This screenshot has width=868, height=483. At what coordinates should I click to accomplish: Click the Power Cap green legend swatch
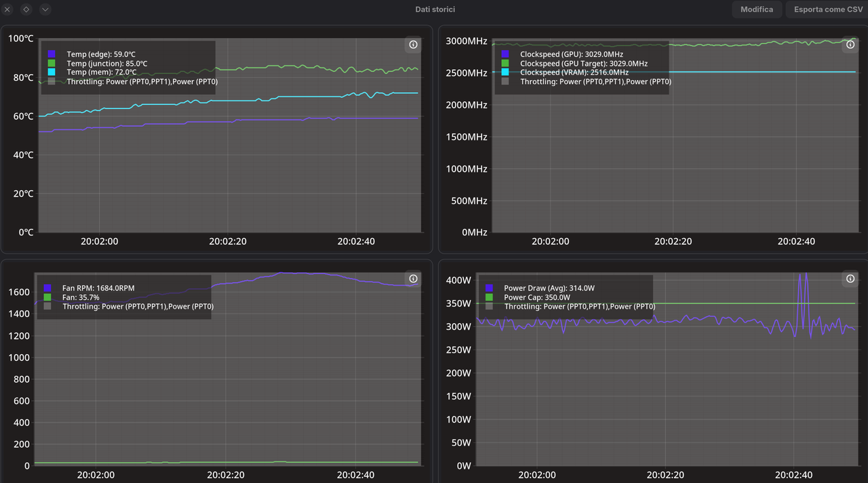click(x=490, y=297)
